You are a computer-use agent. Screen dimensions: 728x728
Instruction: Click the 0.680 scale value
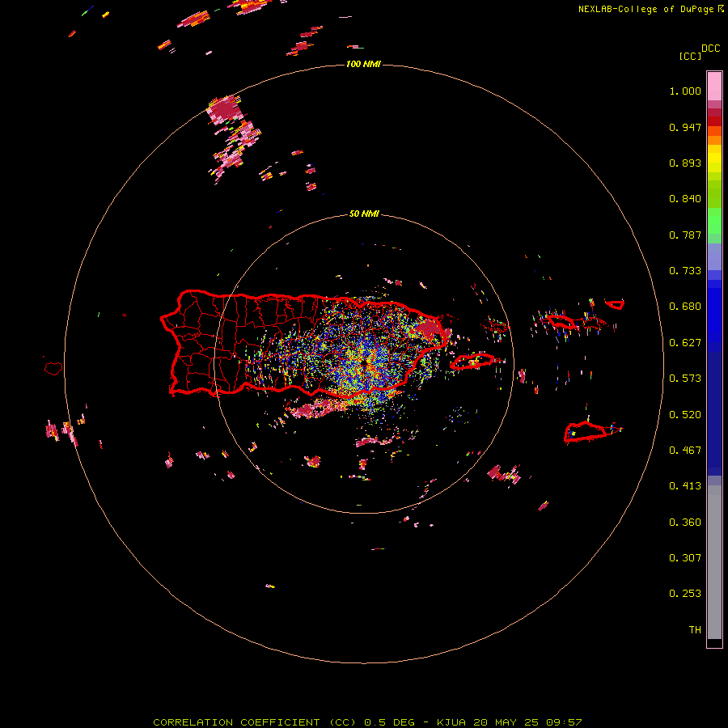point(685,307)
